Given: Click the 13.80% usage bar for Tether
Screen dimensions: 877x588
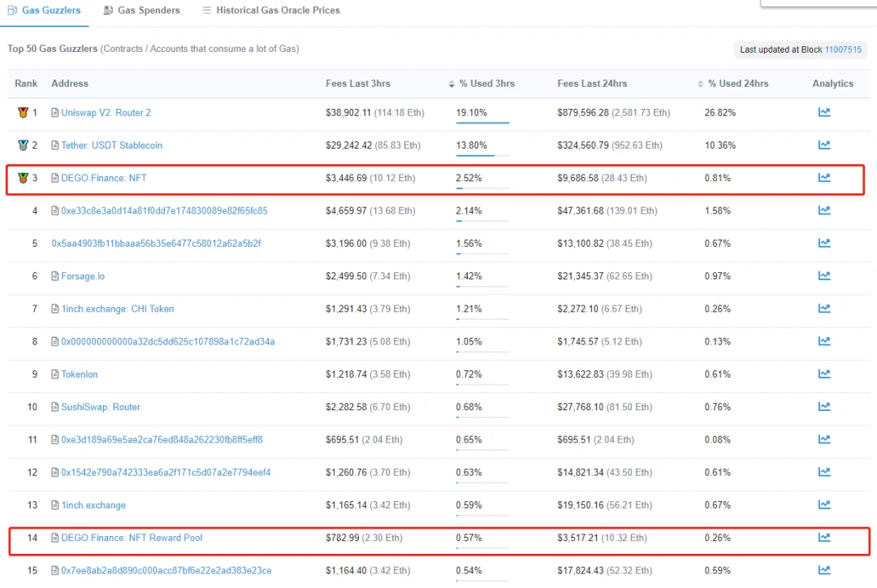Looking at the screenshot, I should click(482, 155).
